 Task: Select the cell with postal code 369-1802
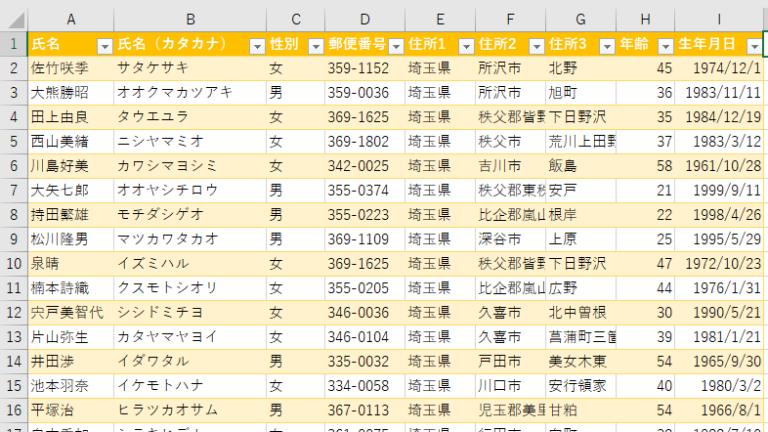click(x=365, y=140)
